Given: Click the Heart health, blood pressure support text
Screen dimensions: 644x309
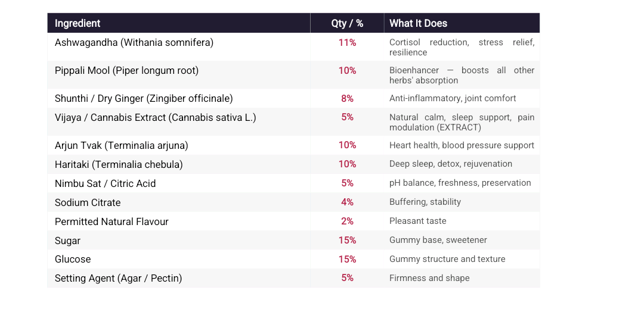Looking at the screenshot, I should 462,145.
